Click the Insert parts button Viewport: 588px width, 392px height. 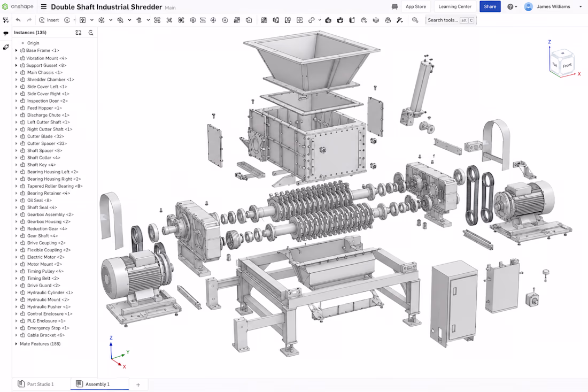click(49, 20)
